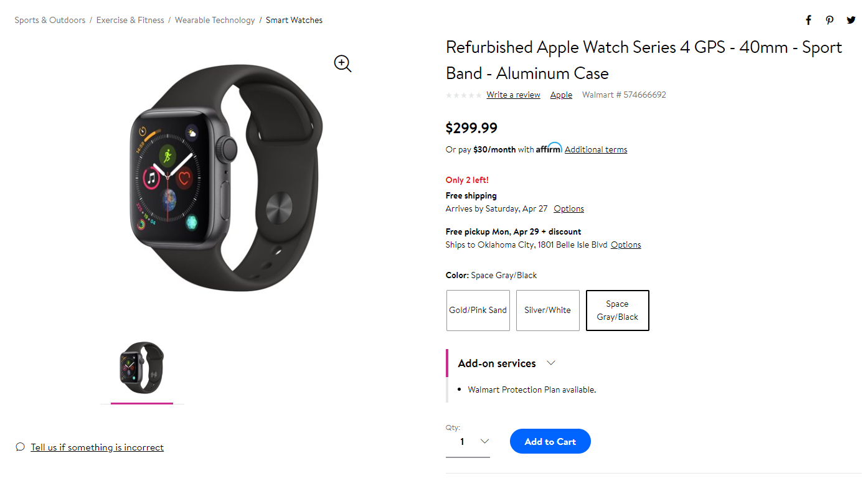Select the Silver/White color option
This screenshot has height=481, width=868.
pyautogui.click(x=547, y=310)
